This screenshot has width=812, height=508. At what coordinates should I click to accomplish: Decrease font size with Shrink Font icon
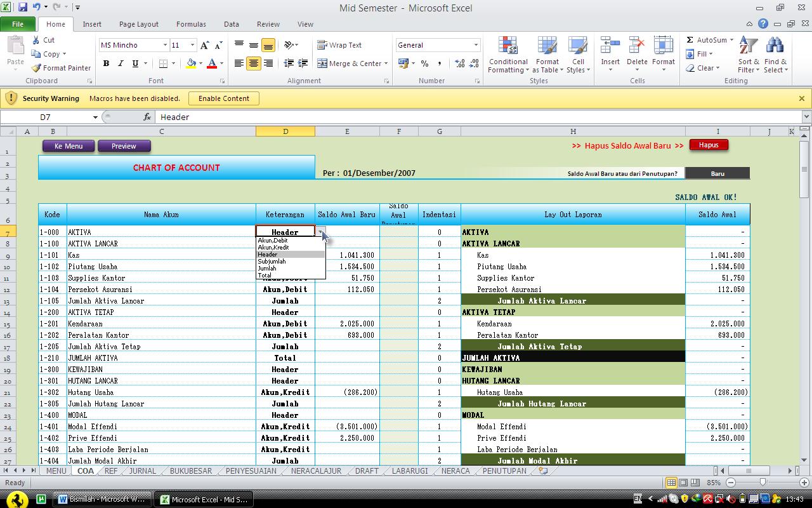click(218, 45)
